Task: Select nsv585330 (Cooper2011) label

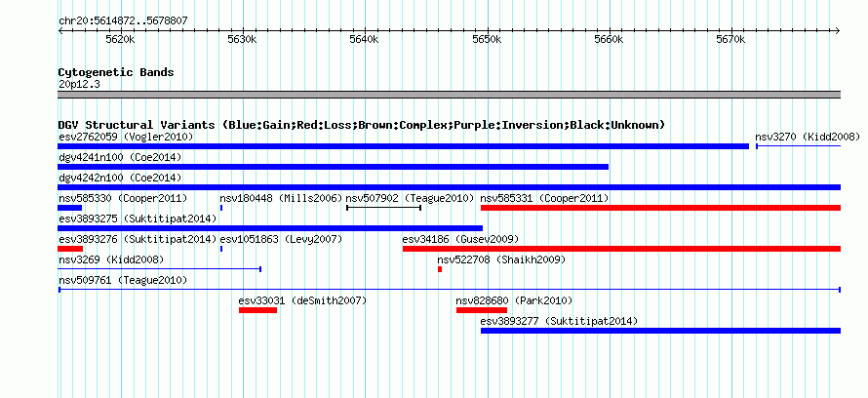Action: 123,198
